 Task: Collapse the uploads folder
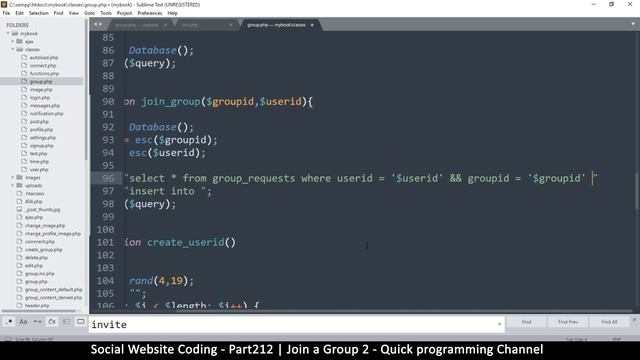pyautogui.click(x=13, y=185)
